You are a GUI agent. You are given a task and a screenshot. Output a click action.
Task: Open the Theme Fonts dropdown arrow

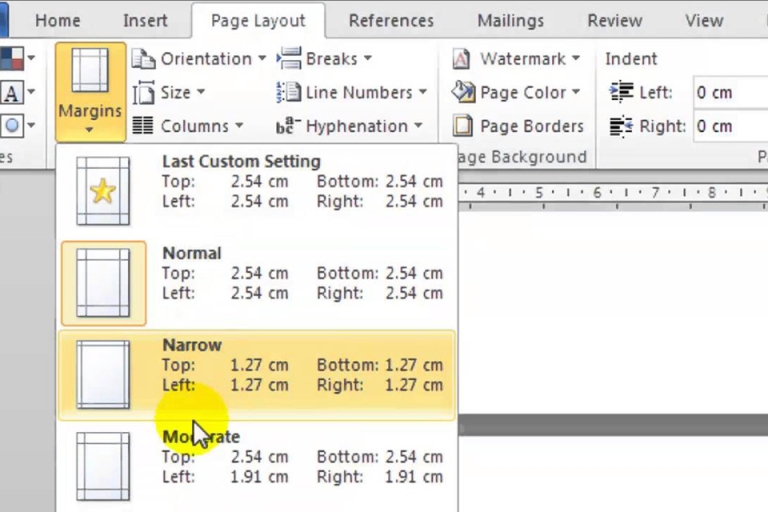pos(31,92)
